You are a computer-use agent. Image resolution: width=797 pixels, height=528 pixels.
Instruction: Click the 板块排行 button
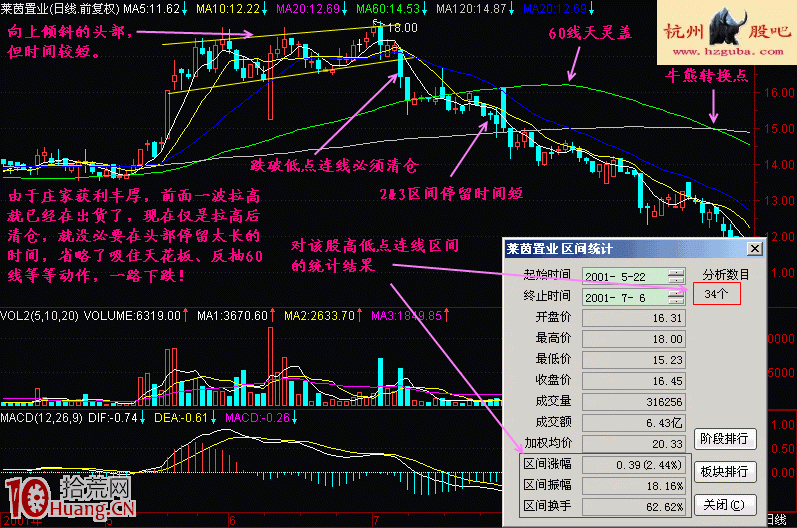[x=725, y=472]
